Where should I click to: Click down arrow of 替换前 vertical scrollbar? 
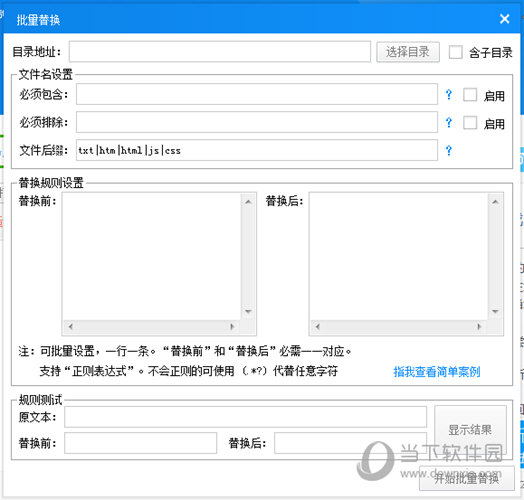click(248, 311)
